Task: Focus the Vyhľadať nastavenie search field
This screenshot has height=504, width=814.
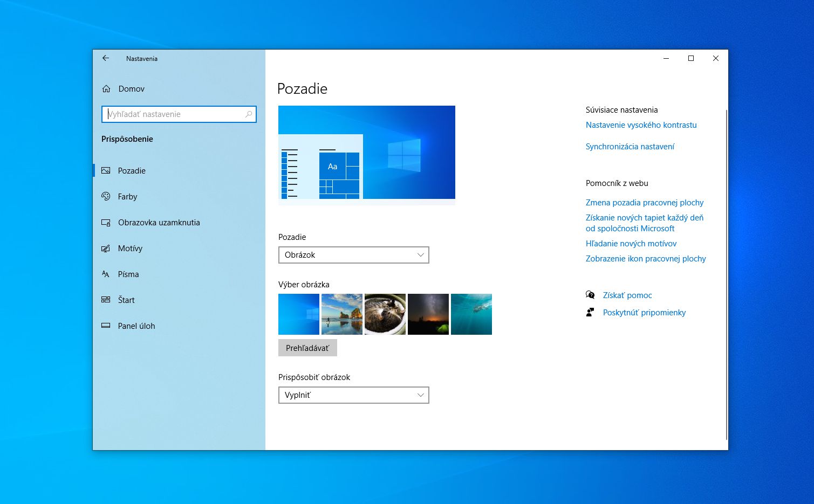Action: 179,114
